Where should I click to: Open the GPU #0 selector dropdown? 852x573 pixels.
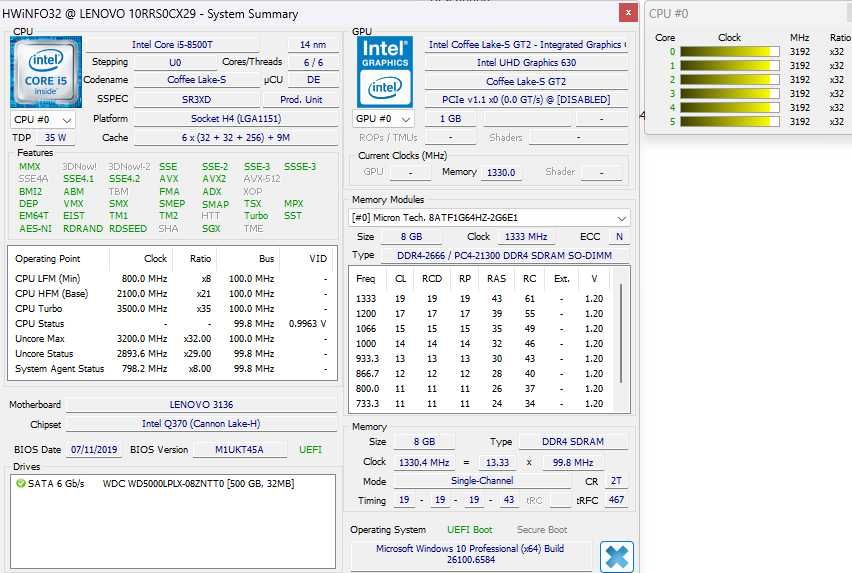(x=385, y=119)
